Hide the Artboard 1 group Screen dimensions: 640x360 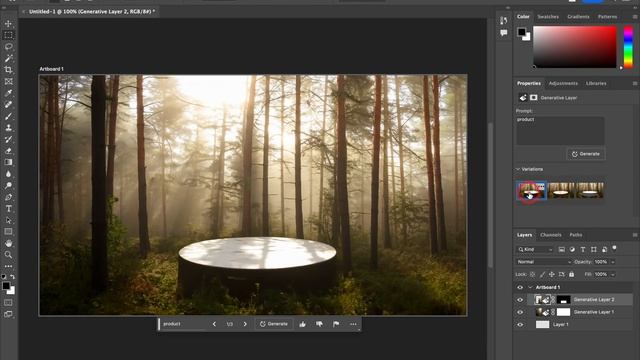click(x=520, y=287)
